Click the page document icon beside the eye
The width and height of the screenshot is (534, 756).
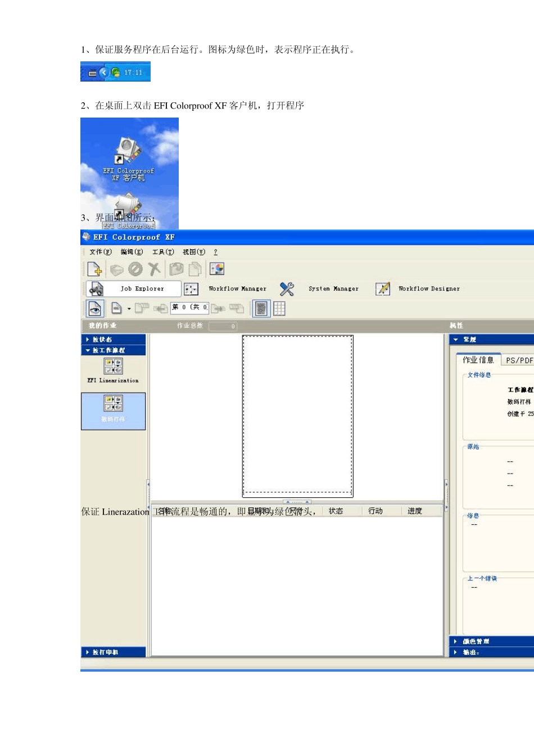[116, 308]
